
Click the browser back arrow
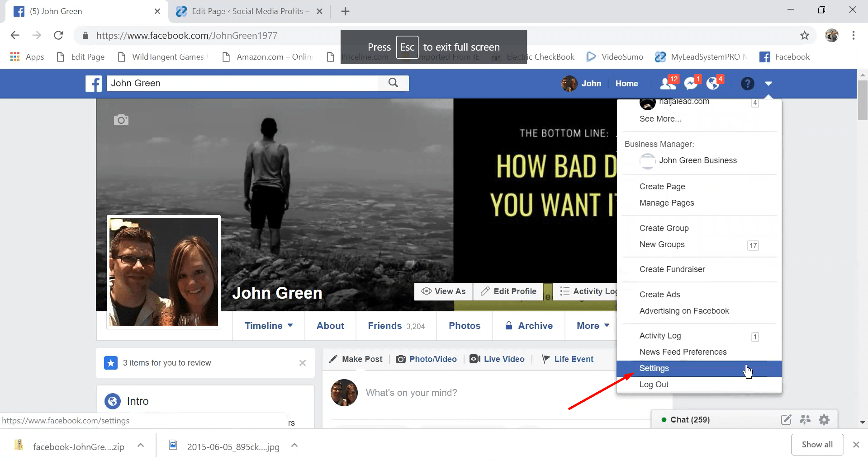tap(15, 35)
